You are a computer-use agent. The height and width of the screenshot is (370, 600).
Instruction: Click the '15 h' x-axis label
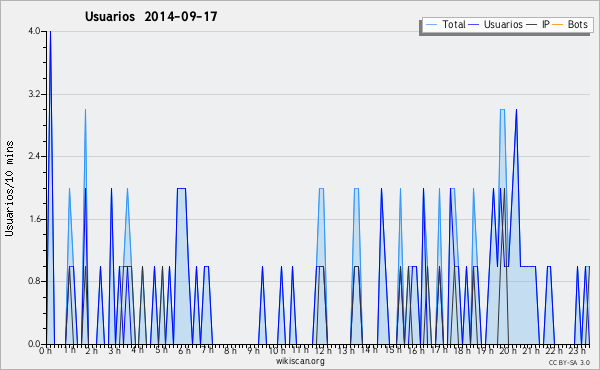click(393, 350)
